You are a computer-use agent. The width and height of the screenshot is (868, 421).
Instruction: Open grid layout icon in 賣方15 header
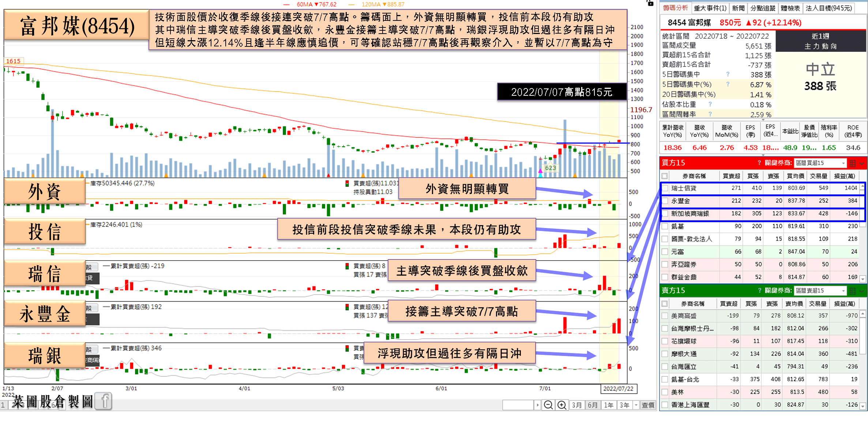pos(853,291)
